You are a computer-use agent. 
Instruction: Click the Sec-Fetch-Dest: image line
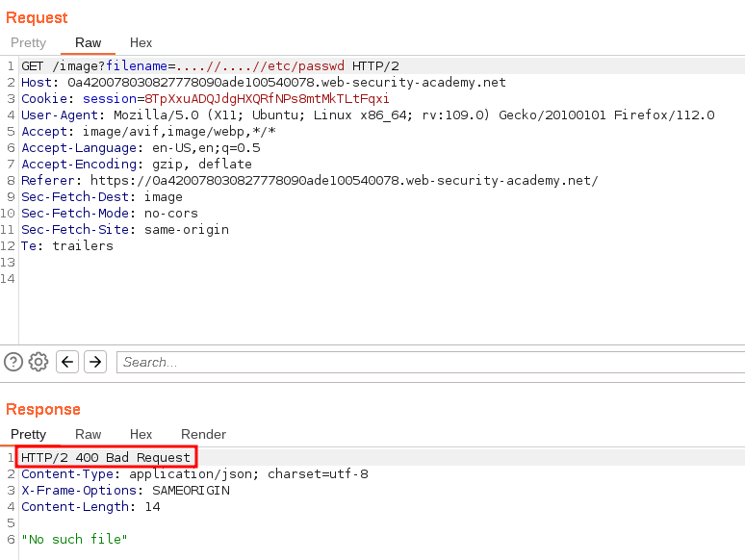pos(102,196)
